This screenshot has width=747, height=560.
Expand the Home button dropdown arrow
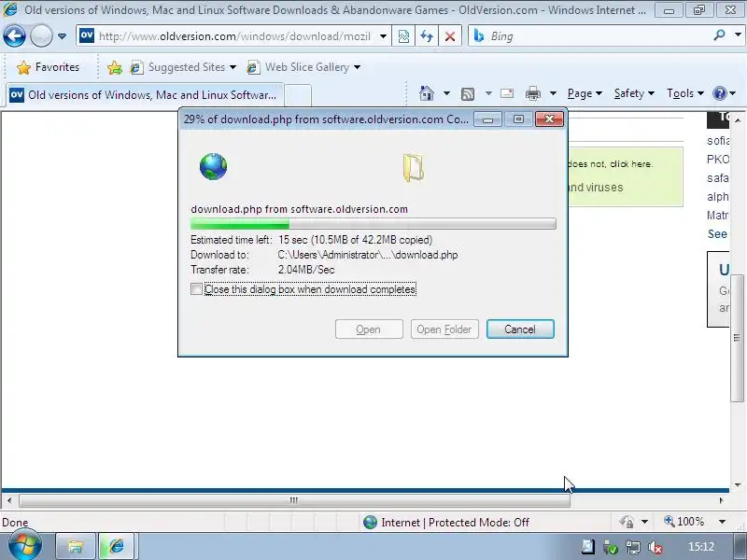click(x=446, y=93)
